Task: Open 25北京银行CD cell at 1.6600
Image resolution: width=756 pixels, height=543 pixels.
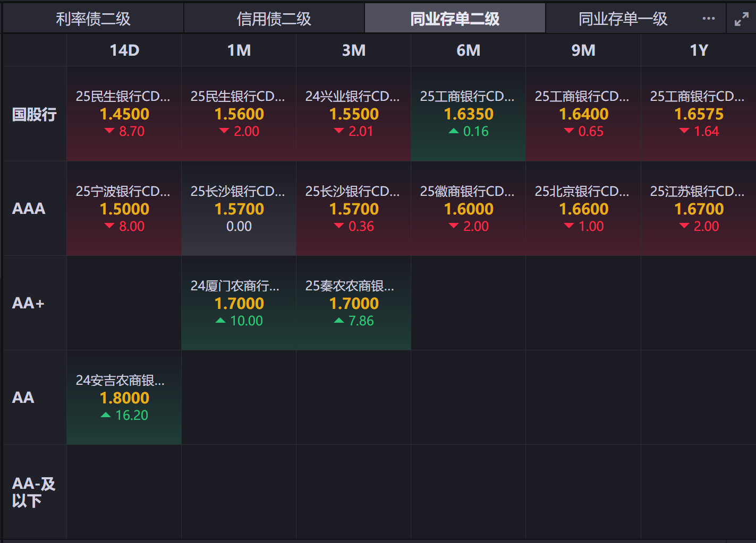Action: [x=583, y=209]
